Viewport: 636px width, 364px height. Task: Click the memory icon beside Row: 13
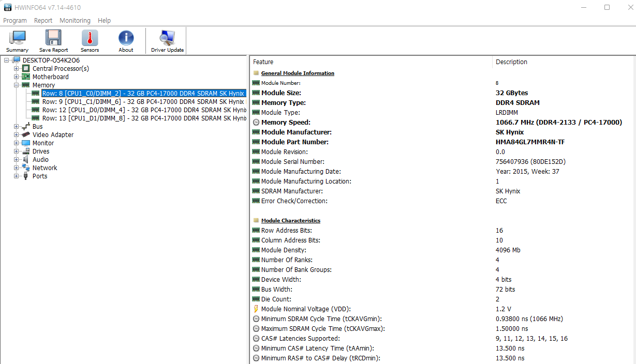36,118
